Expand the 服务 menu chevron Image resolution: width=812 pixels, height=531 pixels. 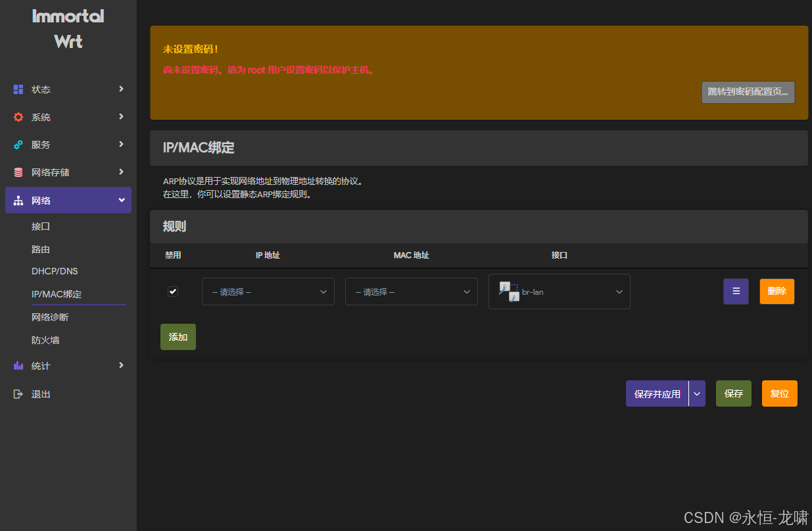(x=121, y=144)
